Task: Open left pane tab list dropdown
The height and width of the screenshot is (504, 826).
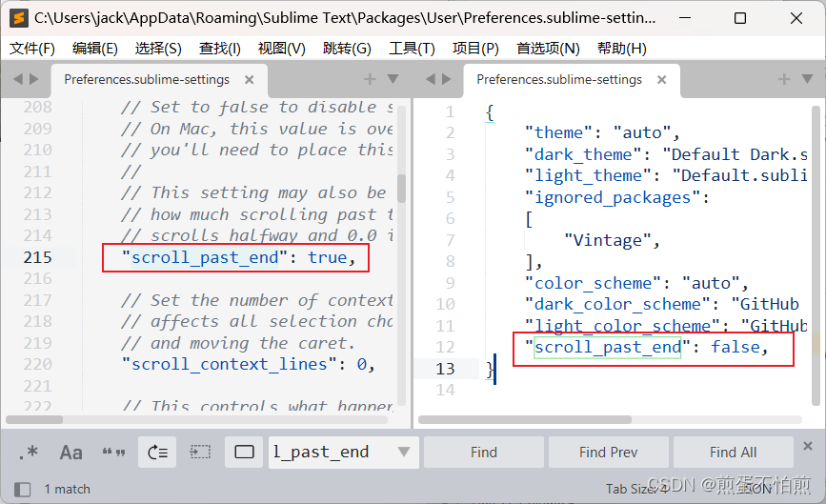Action: (x=393, y=79)
